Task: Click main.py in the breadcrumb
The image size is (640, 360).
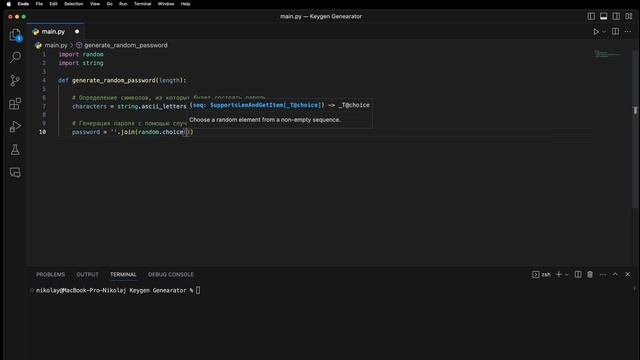Action: click(56, 45)
